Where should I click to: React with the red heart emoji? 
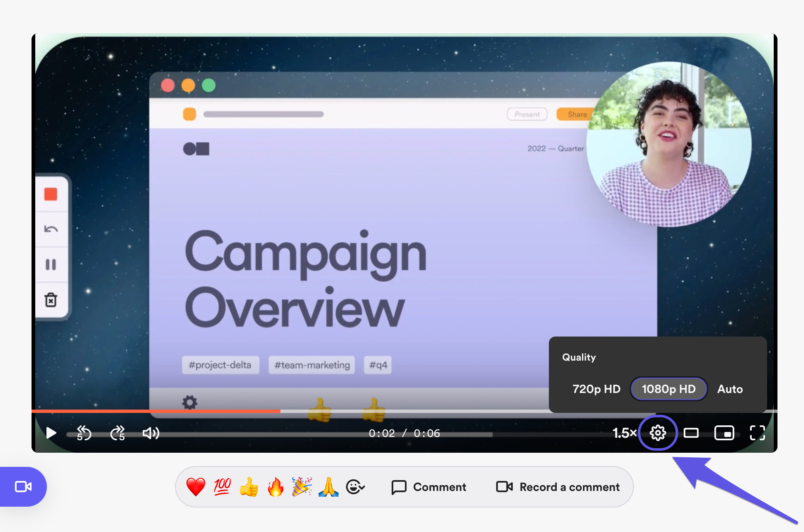click(195, 487)
